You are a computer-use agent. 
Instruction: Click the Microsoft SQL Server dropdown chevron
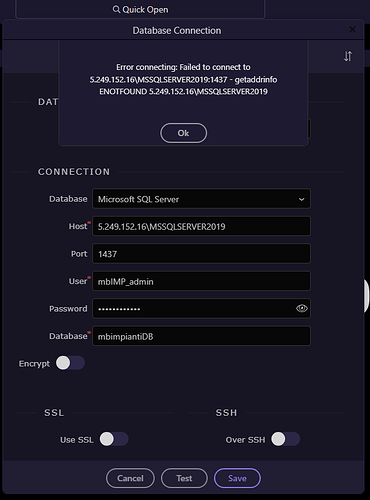tap(301, 199)
